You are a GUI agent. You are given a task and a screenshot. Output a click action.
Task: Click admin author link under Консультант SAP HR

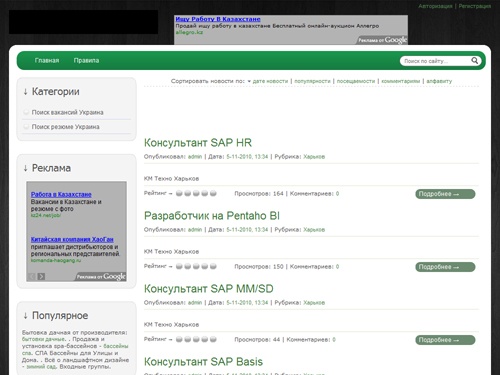[x=195, y=157]
